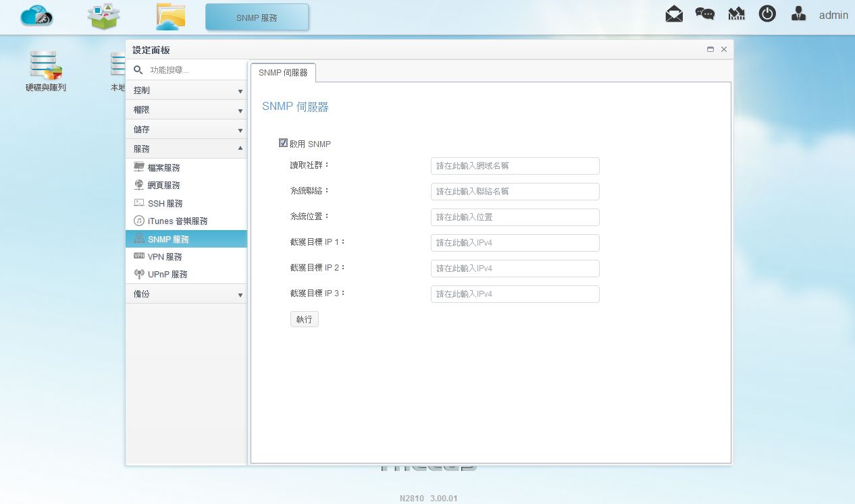855x504 pixels.
Task: Open UPnP 服務 in the sidebar
Action: tap(186, 275)
